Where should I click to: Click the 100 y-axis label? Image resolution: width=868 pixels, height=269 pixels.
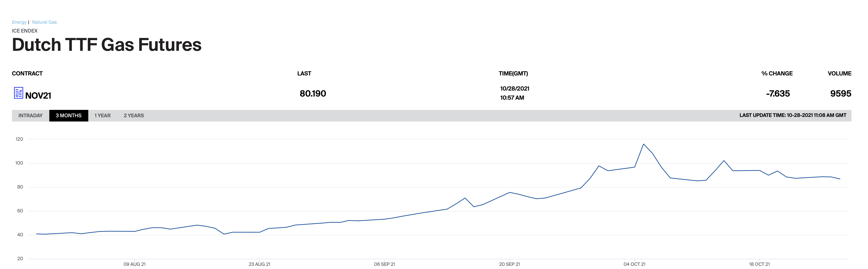(x=19, y=163)
